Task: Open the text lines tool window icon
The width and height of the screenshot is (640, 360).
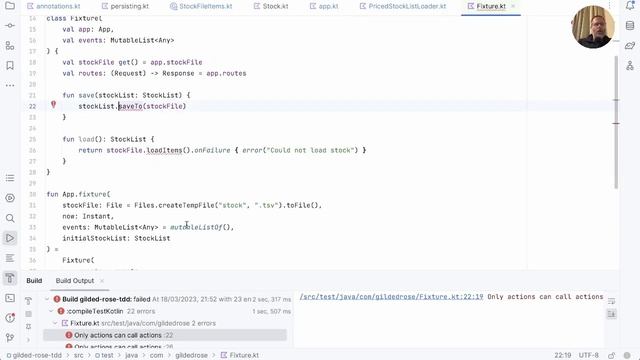Action: 10,258
